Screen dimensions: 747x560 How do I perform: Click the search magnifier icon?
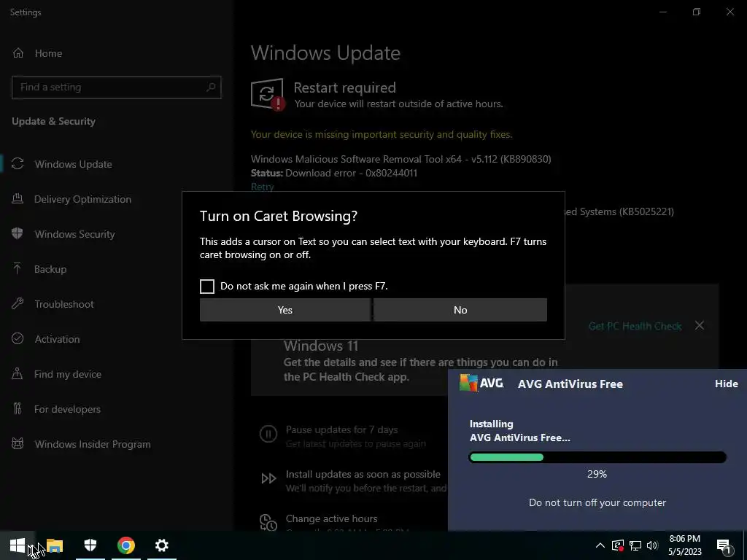click(x=211, y=87)
